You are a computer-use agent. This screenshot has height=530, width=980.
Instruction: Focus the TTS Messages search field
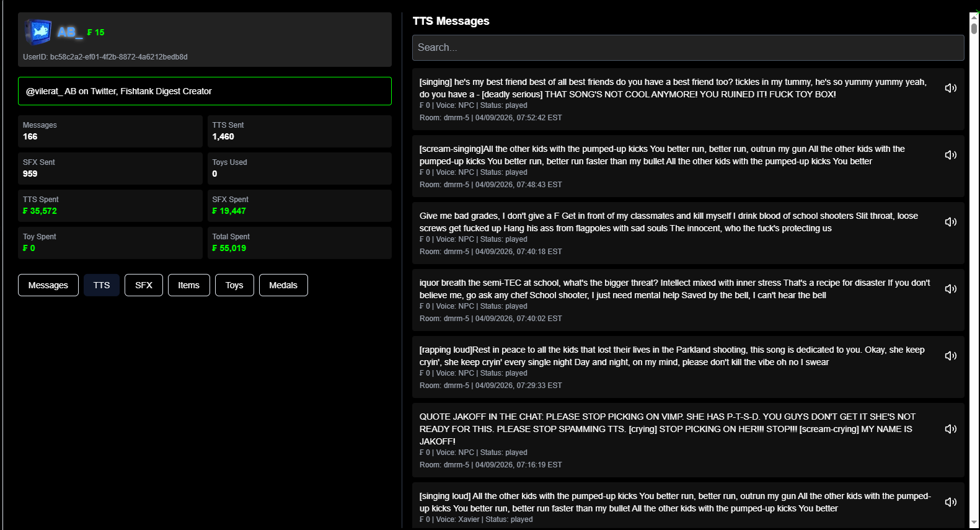tap(688, 48)
